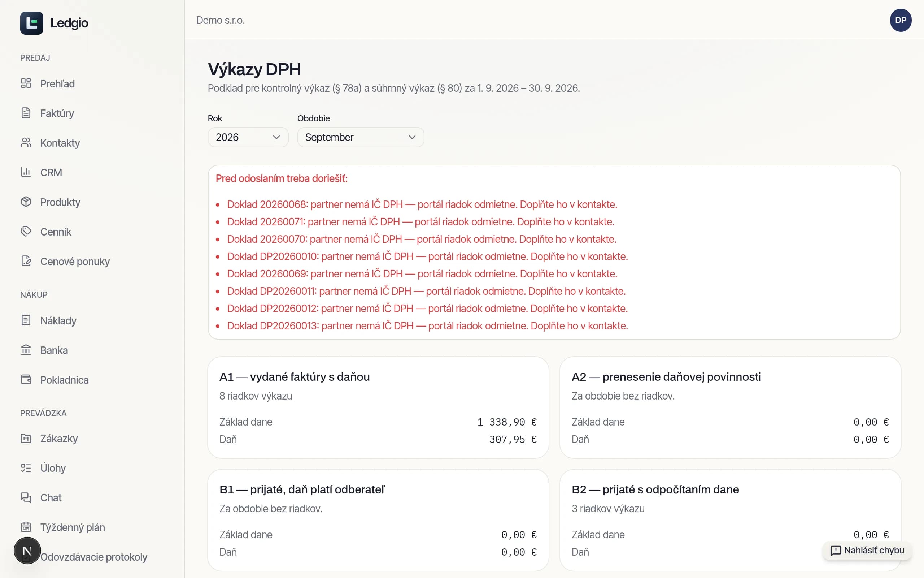This screenshot has width=924, height=578.
Task: Click the B2 prijaté s odpočítaním dane heading
Action: pos(655,490)
